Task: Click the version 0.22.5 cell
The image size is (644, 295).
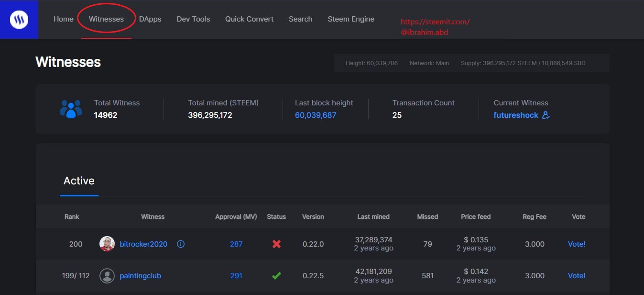Action: (x=313, y=276)
